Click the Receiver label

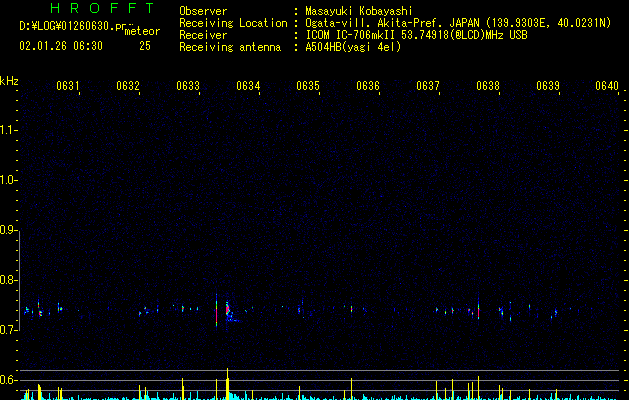203,35
